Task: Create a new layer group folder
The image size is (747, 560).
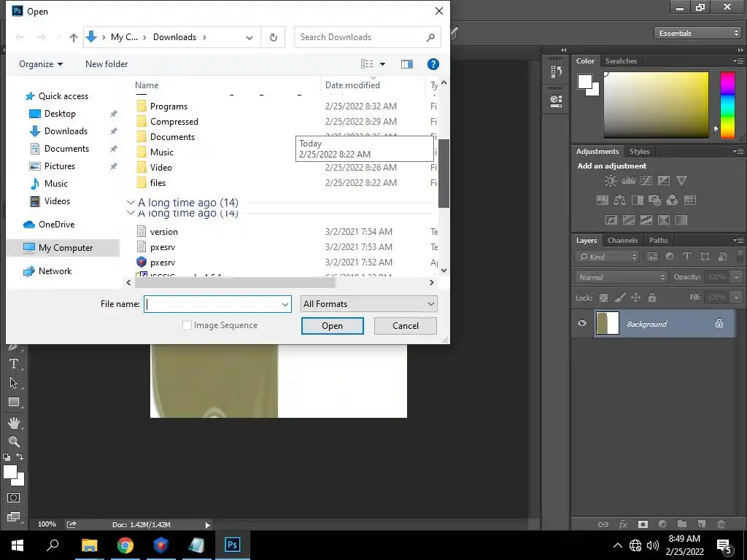Action: click(x=682, y=524)
